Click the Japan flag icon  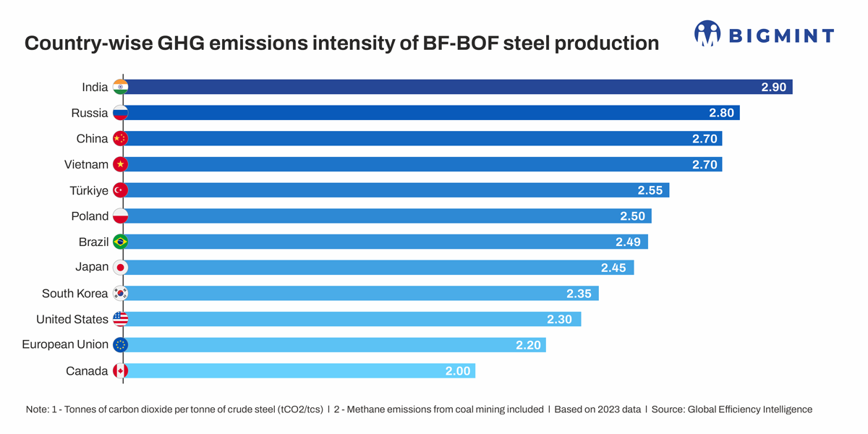pyautogui.click(x=121, y=267)
